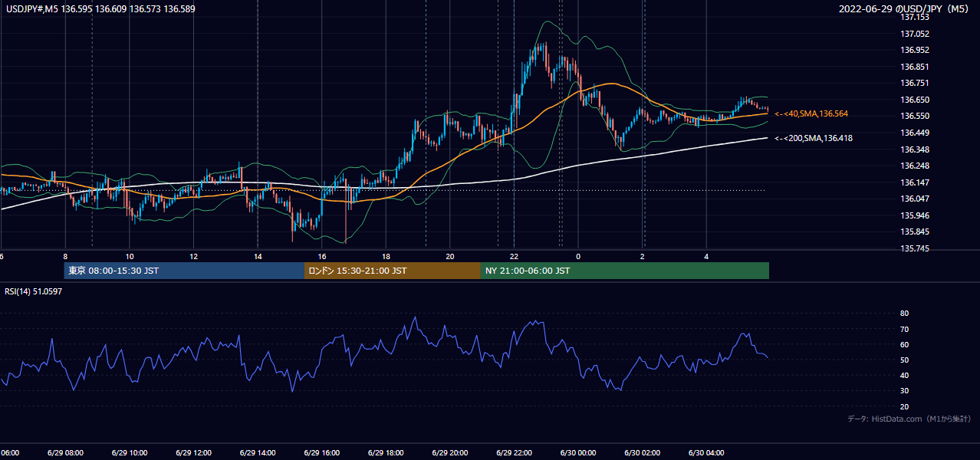
Task: Click price axis label 136.248
Action: [915, 166]
